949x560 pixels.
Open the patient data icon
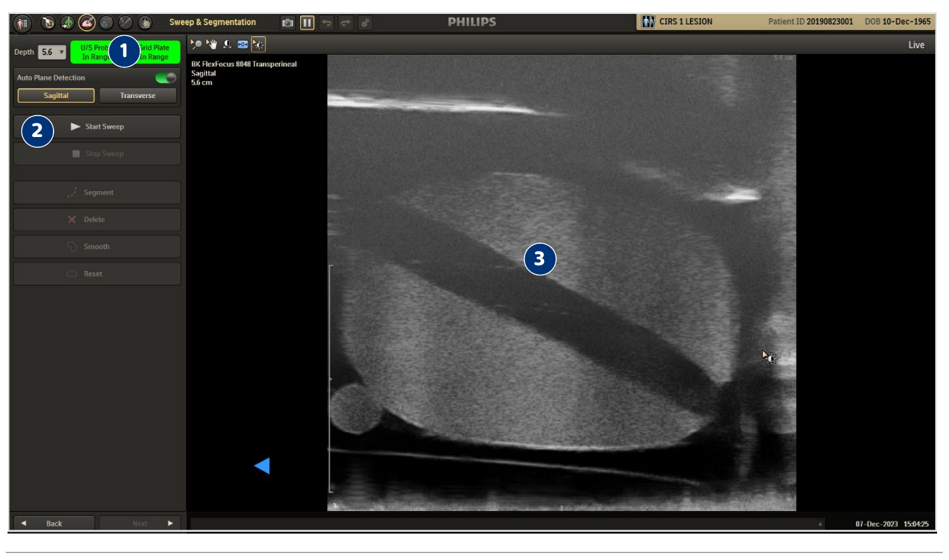22,23
